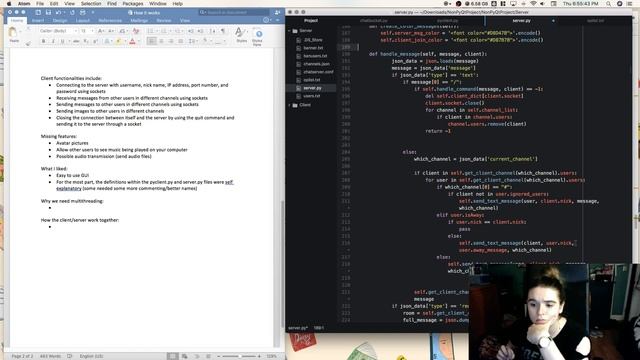
Task: Toggle bold formatting
Action: [x=43, y=41]
